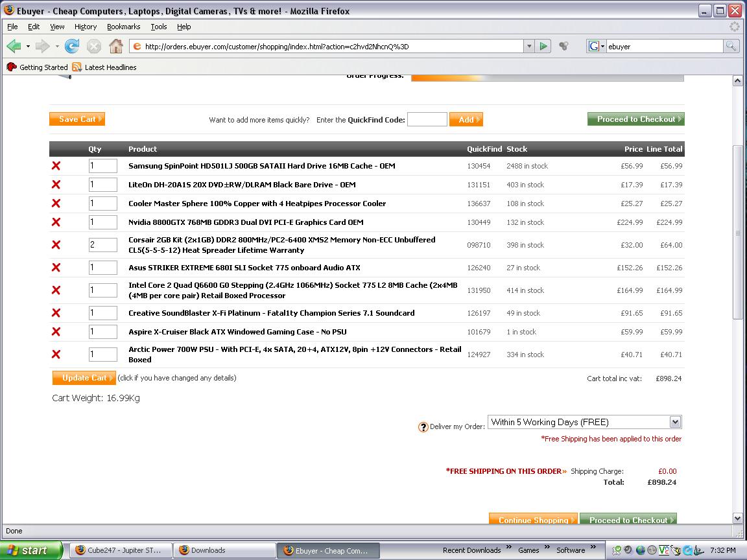Delete Asus STRIKER EXTREME motherboard item

click(56, 268)
